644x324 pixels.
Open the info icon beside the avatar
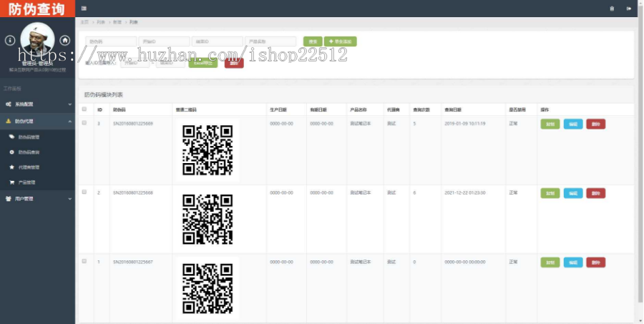point(10,40)
